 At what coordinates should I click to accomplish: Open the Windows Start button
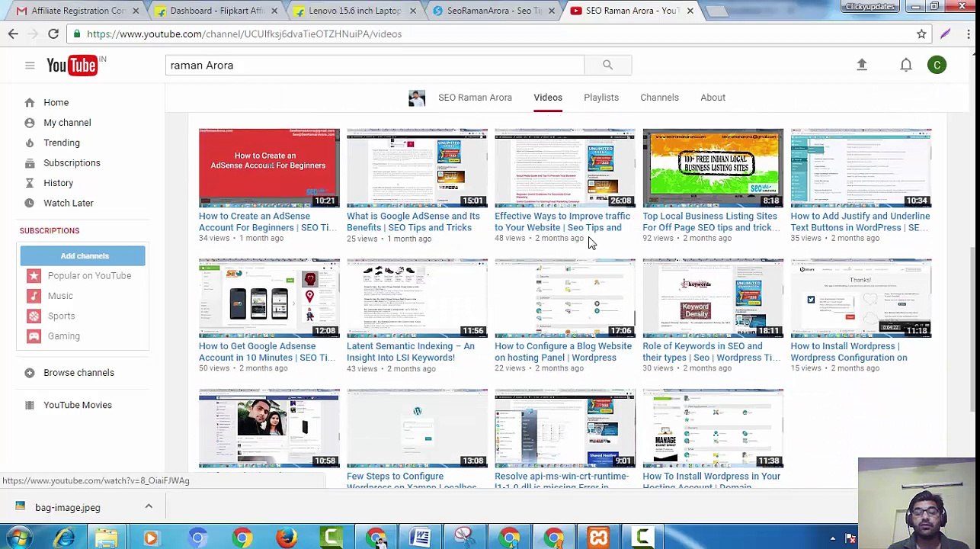pos(18,538)
